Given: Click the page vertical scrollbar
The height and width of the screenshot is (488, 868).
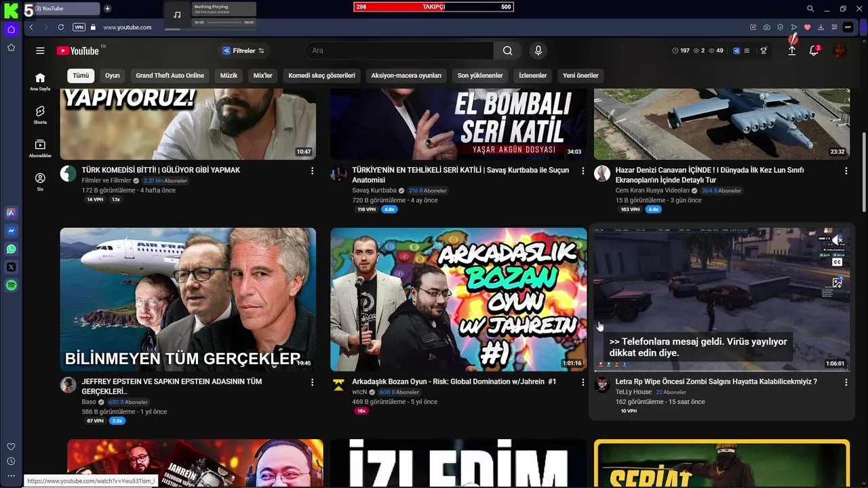Looking at the screenshot, I should [x=863, y=172].
